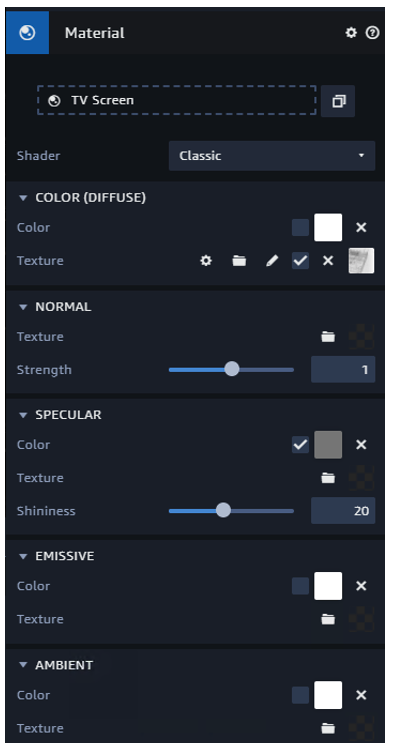
Task: Enable the emissive color checkbox
Action: coord(300,586)
